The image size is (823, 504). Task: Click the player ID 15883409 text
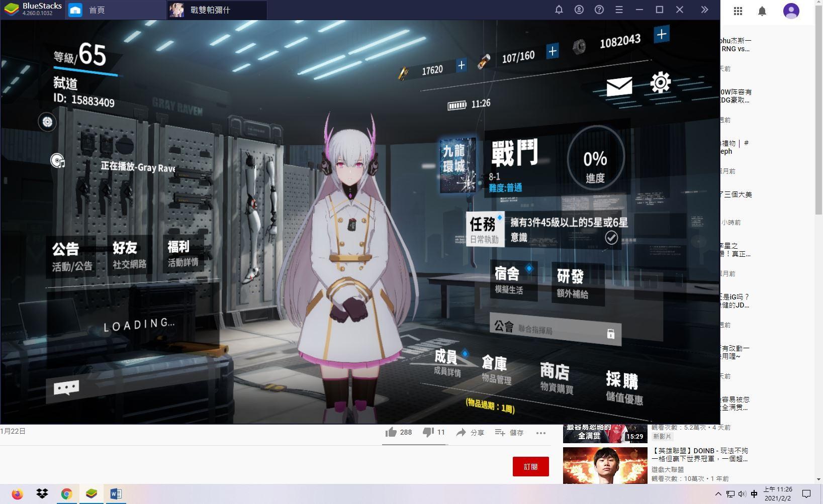tap(84, 99)
